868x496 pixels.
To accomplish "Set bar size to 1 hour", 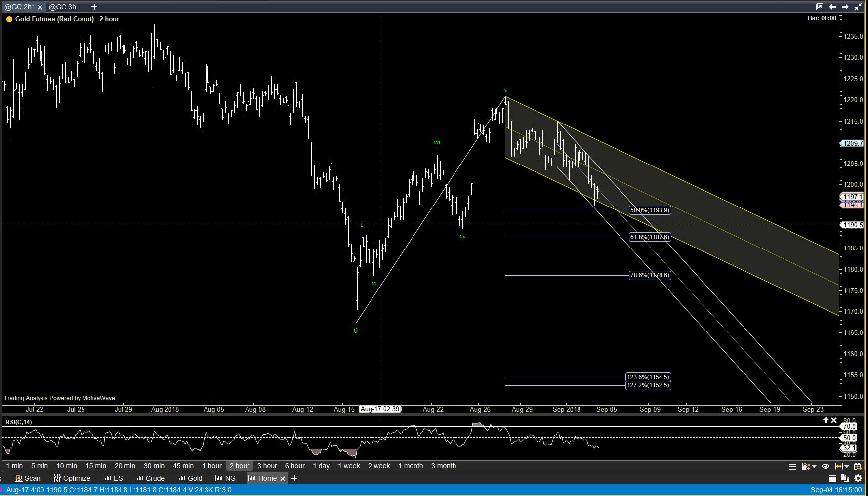I will point(212,466).
